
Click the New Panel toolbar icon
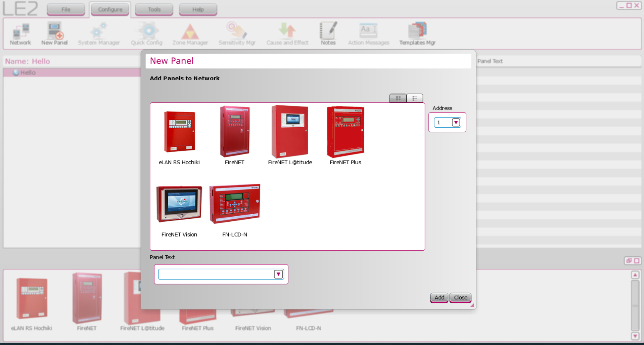tap(54, 33)
